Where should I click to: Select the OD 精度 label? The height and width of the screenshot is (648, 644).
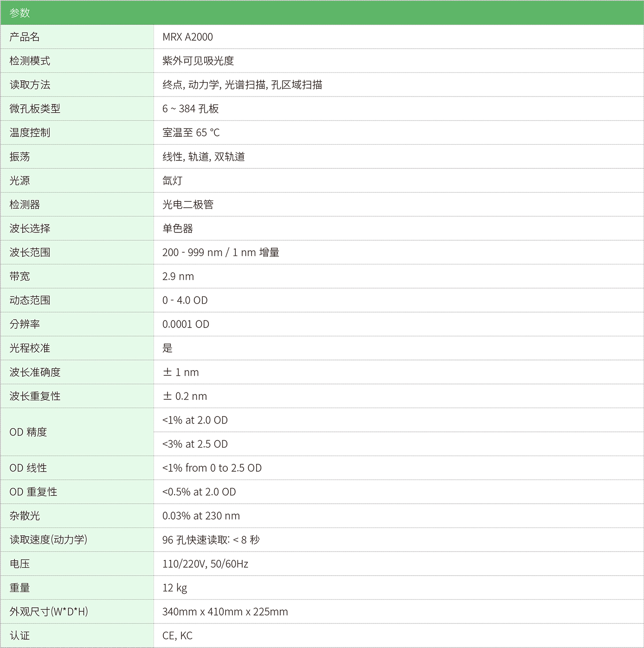pos(28,432)
